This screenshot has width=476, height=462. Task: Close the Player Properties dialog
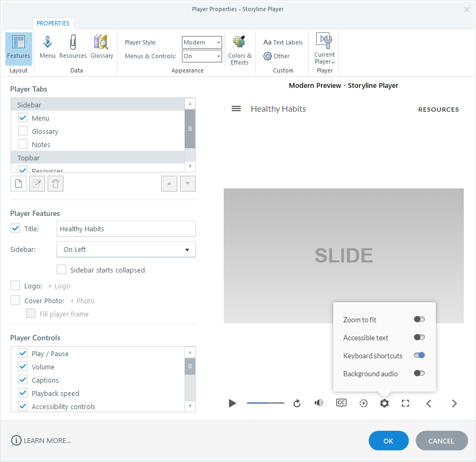[467, 10]
